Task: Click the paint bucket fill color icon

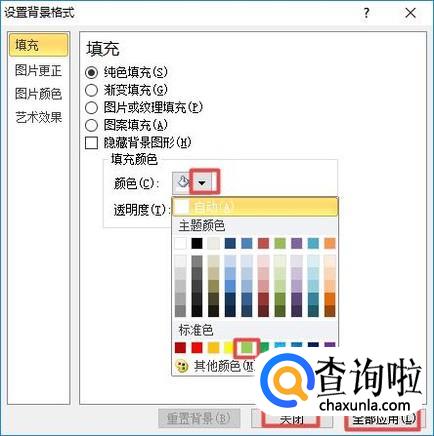Action: [182, 183]
